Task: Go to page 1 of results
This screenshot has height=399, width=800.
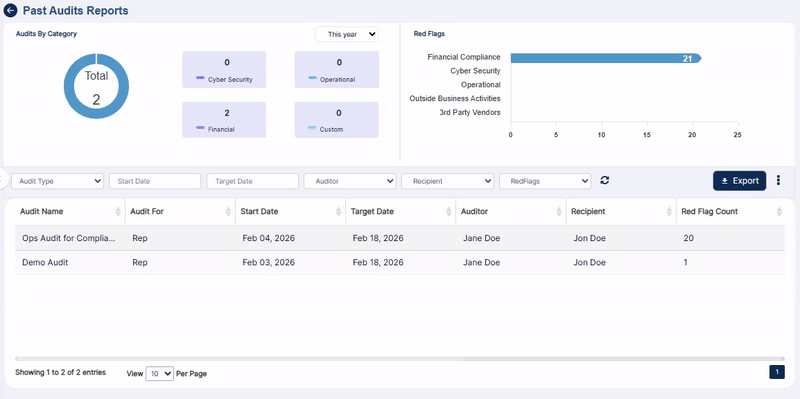Action: click(x=777, y=372)
